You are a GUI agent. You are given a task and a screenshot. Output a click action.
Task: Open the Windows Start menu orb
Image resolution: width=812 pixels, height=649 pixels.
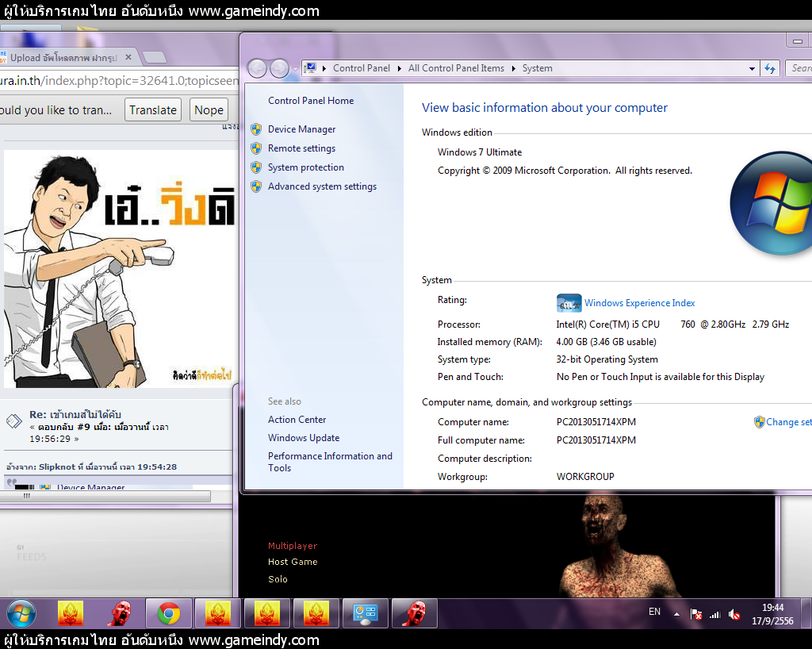coord(21,614)
